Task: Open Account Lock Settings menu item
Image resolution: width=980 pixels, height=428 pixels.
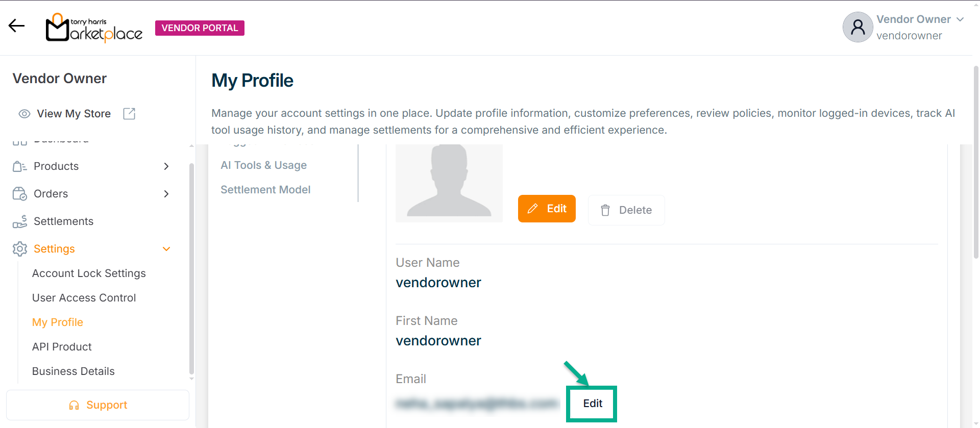Action: coord(89,273)
